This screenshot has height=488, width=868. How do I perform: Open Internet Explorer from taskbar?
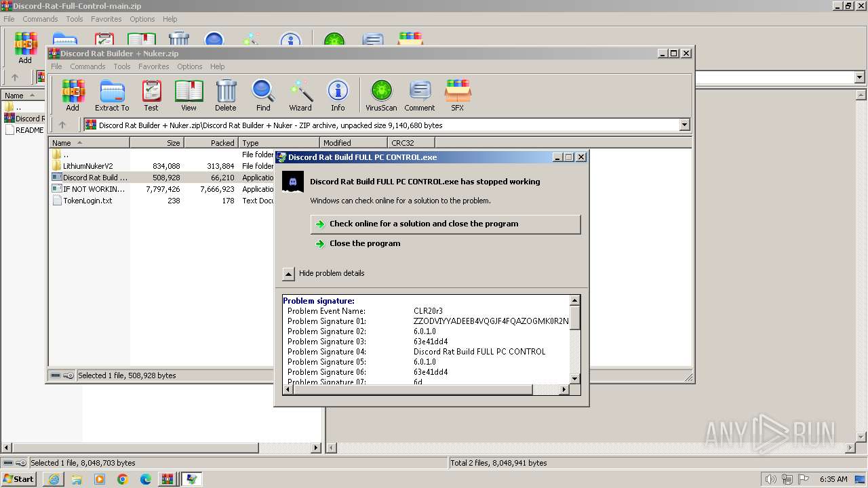tap(54, 479)
